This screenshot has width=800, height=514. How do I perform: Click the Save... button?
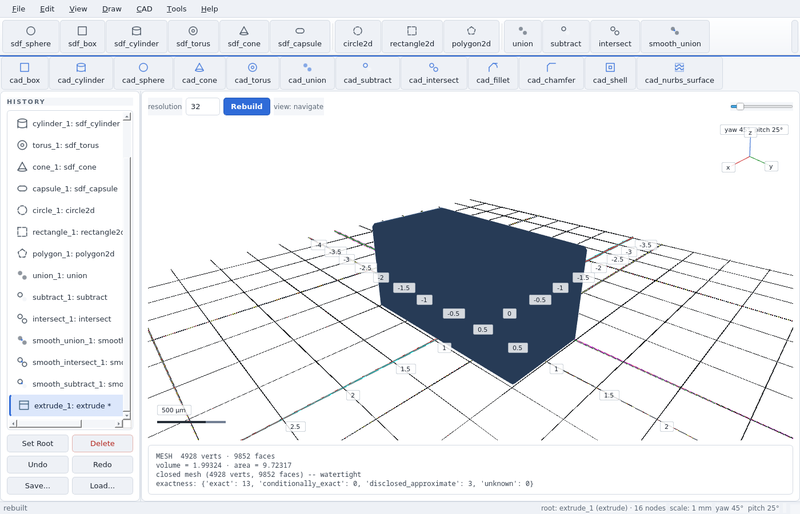tap(38, 486)
